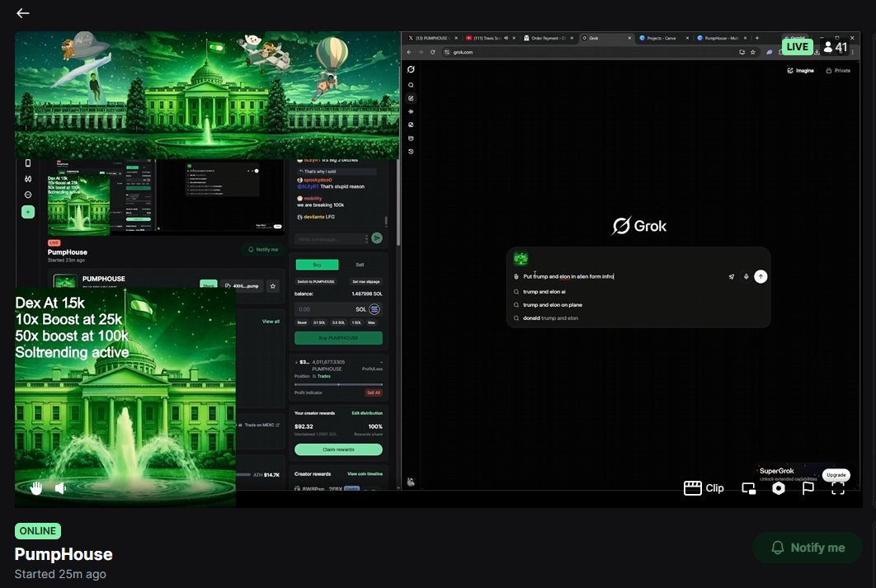
Task: Switch to the X PUMPHOUSE browser tab
Action: coord(432,38)
